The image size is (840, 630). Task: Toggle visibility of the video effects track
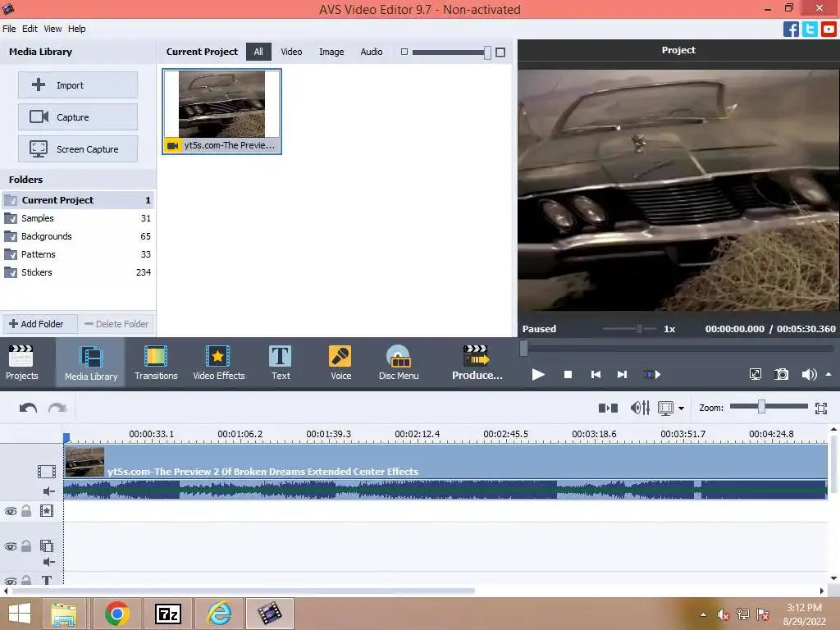pos(10,512)
